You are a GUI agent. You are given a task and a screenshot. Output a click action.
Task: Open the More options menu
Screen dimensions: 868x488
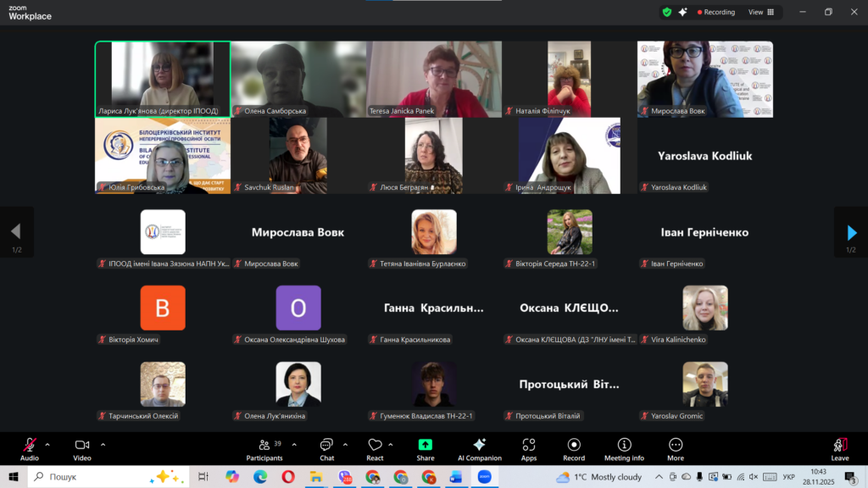click(676, 448)
